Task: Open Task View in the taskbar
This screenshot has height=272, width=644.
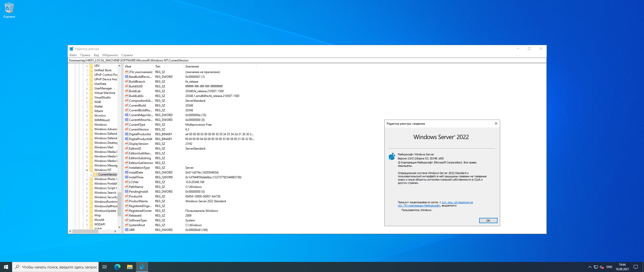Action: tap(105, 267)
